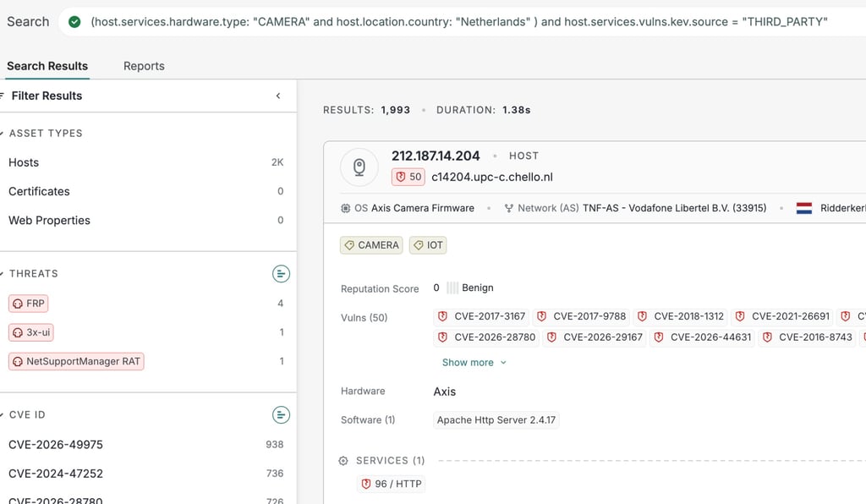Open CVE-2021-26691 vulnerability chip

(782, 316)
